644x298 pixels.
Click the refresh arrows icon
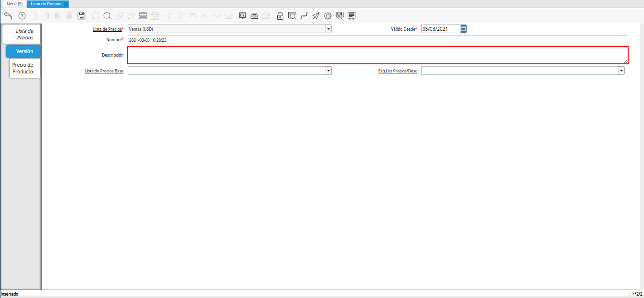point(96,16)
